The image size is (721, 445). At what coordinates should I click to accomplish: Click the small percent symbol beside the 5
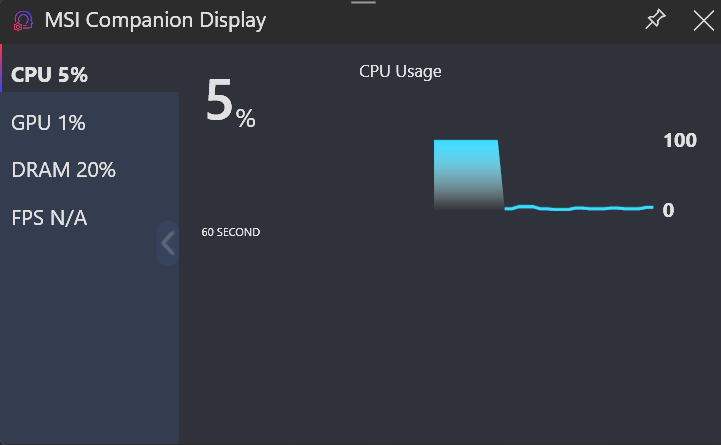click(246, 119)
